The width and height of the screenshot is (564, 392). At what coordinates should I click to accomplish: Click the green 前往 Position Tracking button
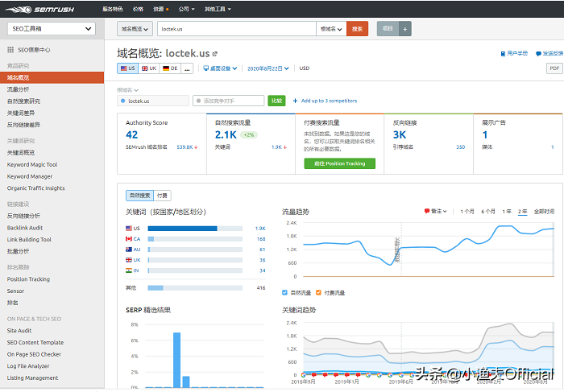[339, 163]
